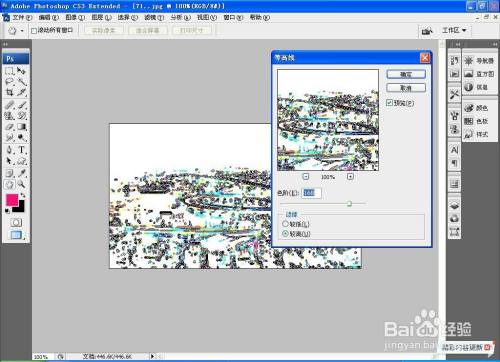Image resolution: width=500 pixels, height=362 pixels.
Task: Select the Slice tool
Action: 22,92
